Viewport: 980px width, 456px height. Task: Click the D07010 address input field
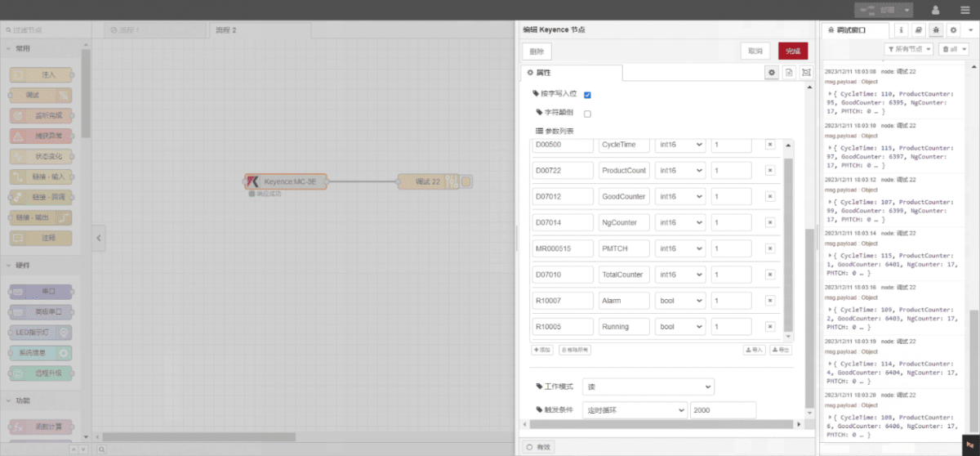coord(563,275)
